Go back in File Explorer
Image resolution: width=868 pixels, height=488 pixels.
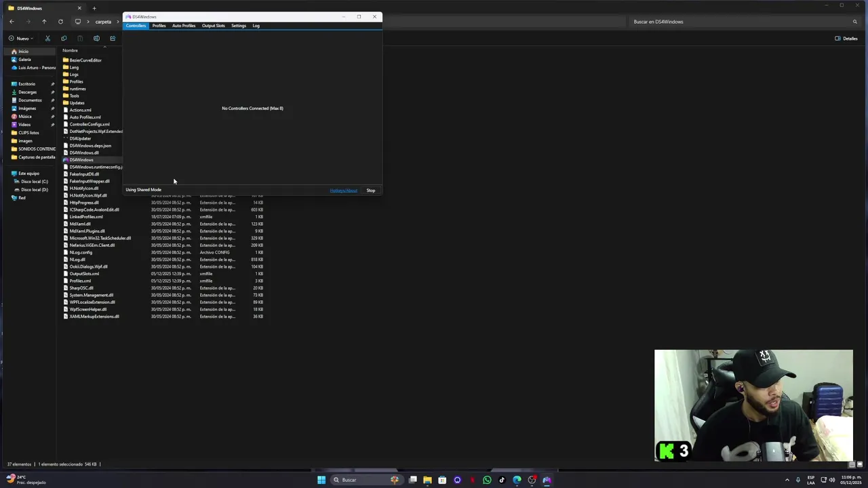click(x=12, y=22)
